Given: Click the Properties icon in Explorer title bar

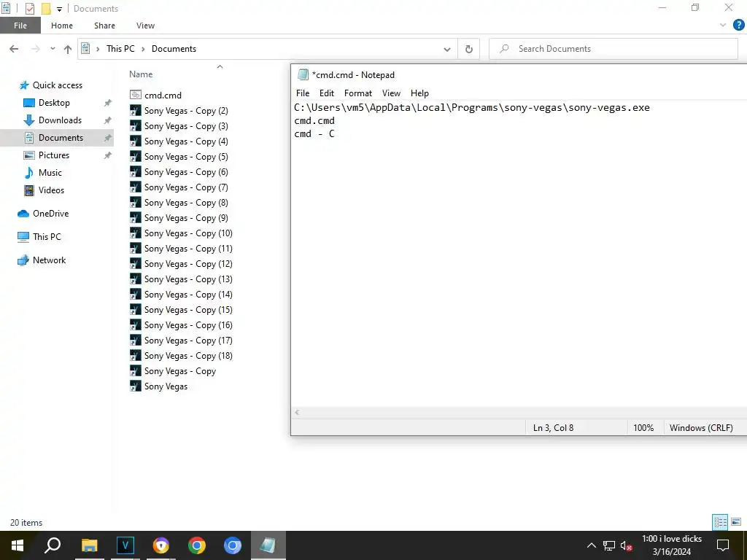Looking at the screenshot, I should (29, 9).
